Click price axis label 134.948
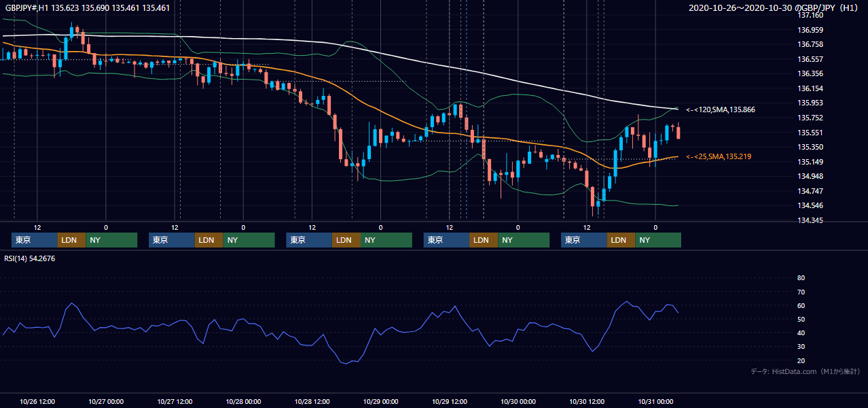 pos(810,177)
